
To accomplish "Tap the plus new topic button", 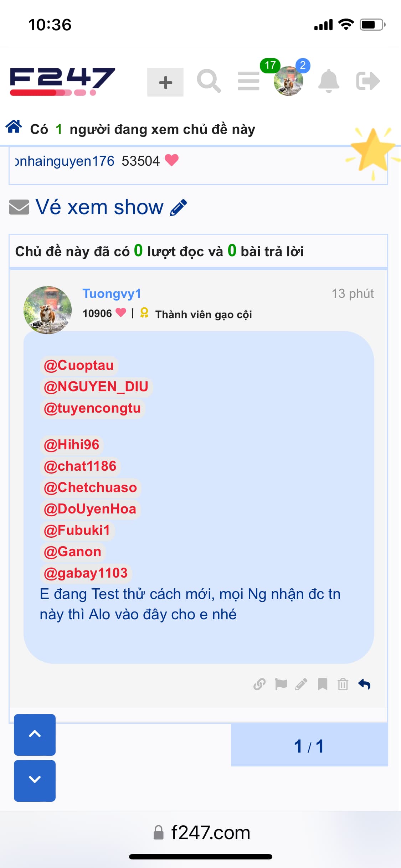I will tap(165, 82).
